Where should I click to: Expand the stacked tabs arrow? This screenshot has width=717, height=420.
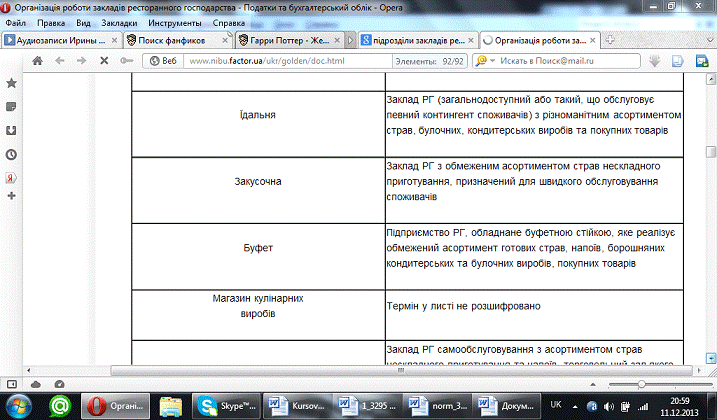(350, 41)
